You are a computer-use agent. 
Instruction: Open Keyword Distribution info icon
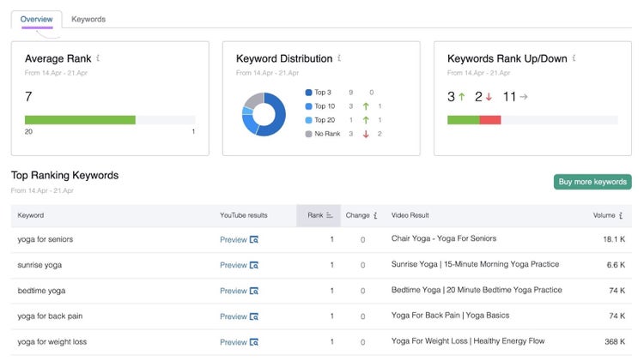click(x=339, y=58)
